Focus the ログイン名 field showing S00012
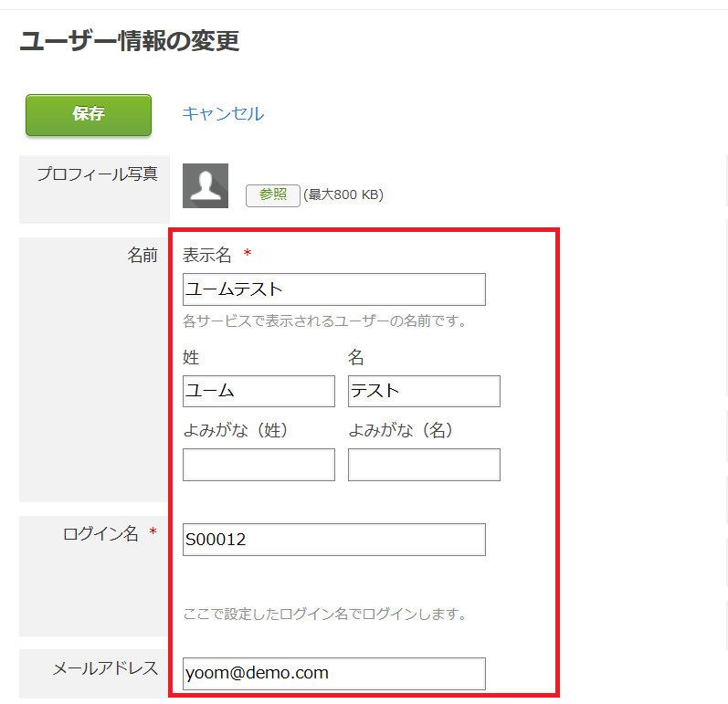 [333, 540]
